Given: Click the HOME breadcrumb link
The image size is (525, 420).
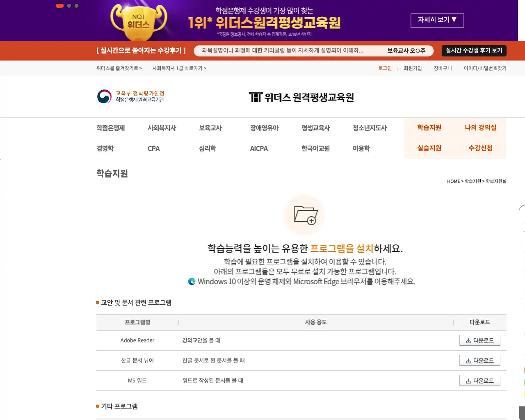Looking at the screenshot, I should [x=453, y=181].
